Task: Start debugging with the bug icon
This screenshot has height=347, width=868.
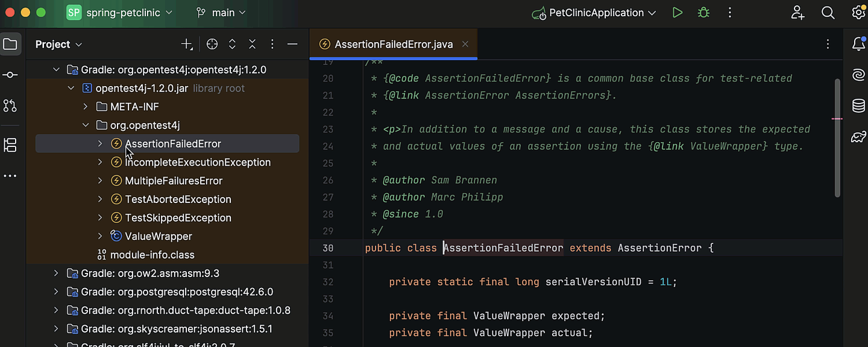Action: click(703, 12)
